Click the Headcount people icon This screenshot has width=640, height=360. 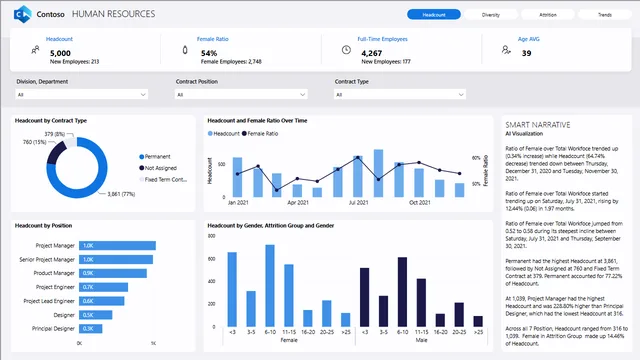pos(36,50)
